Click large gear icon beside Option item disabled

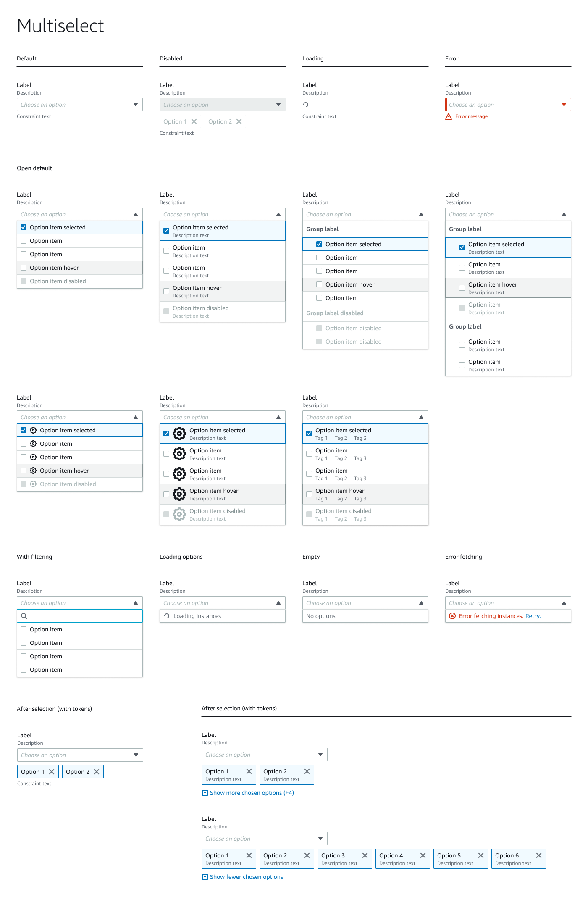click(x=179, y=514)
